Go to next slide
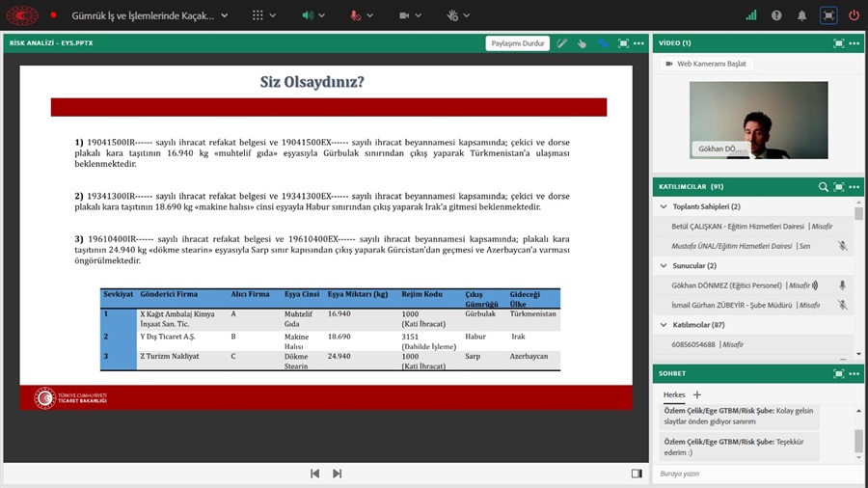Screen dimensions: 868x488 (x=337, y=474)
